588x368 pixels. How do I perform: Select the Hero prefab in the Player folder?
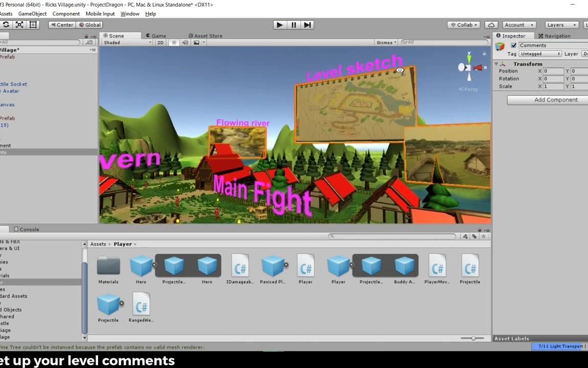(141, 266)
